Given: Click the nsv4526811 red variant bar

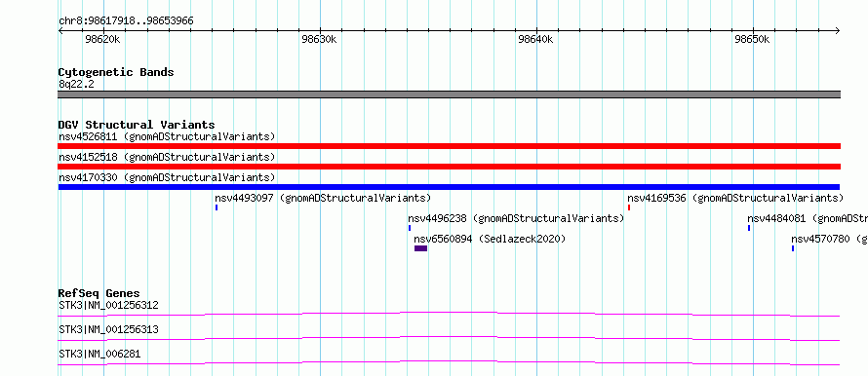Looking at the screenshot, I should tap(449, 146).
